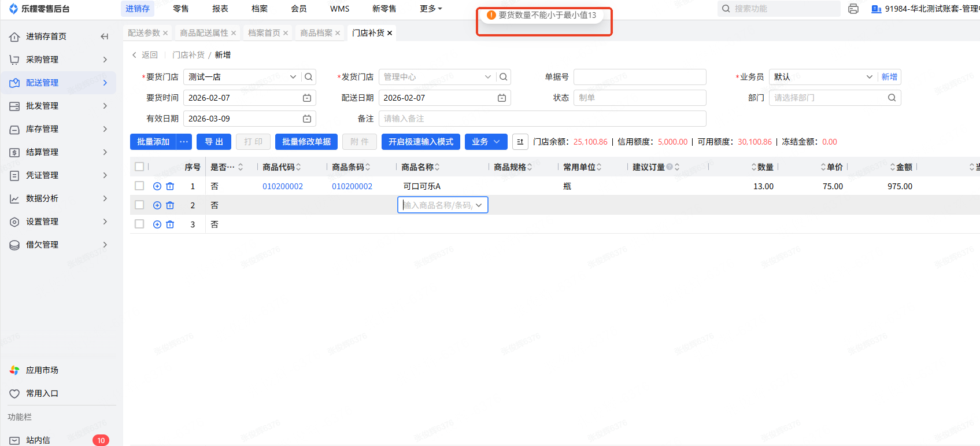Click the add-row plus icon in row 3
This screenshot has width=980, height=446.
click(x=157, y=224)
